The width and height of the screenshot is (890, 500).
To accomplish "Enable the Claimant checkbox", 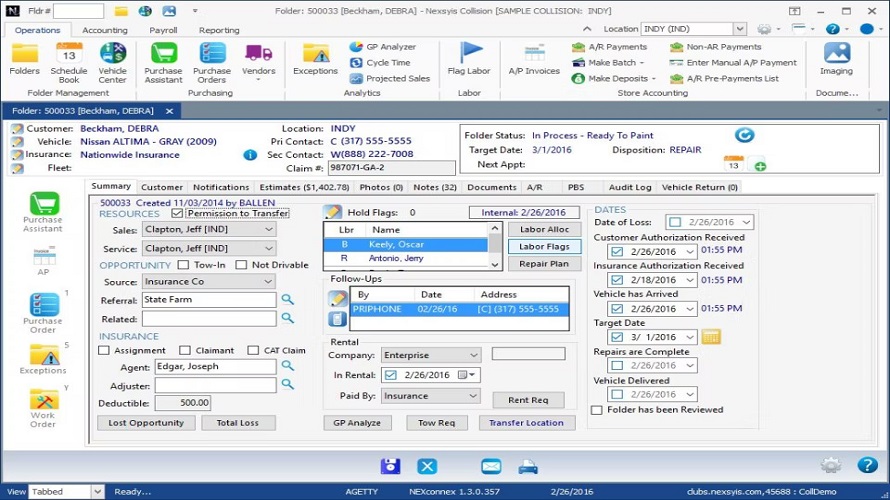I will pos(185,350).
